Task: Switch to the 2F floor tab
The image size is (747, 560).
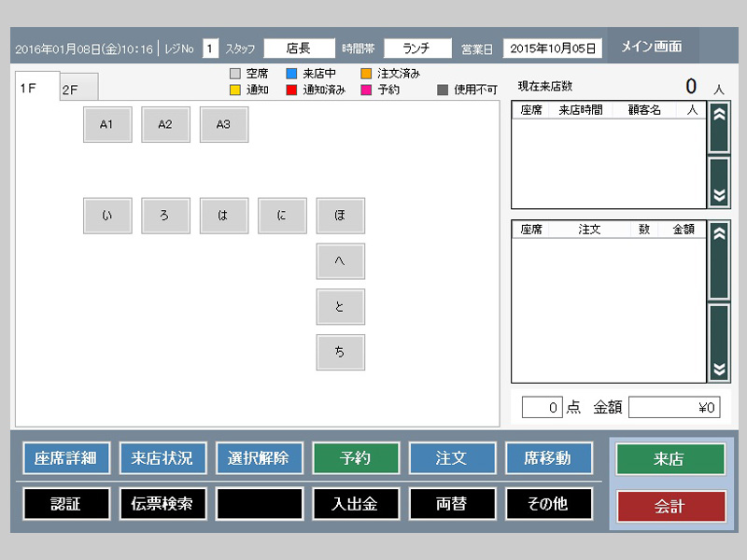Action: click(71, 90)
